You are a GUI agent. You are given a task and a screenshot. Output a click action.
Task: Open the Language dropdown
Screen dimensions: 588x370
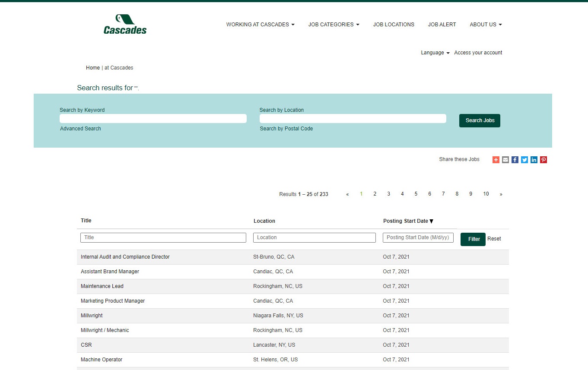tap(435, 53)
